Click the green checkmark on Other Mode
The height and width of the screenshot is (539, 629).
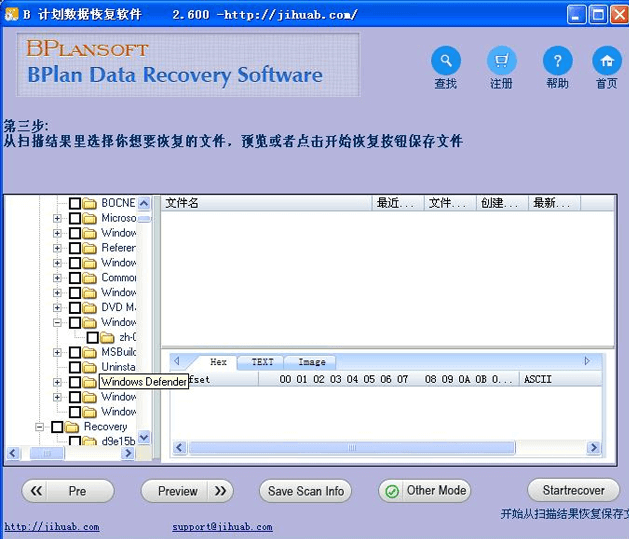click(x=392, y=491)
